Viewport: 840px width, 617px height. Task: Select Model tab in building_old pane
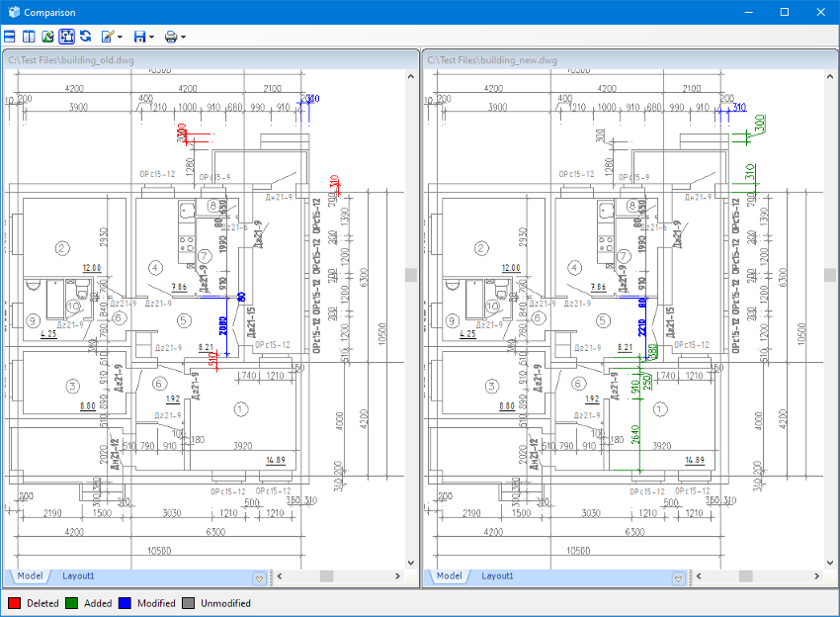coord(30,575)
